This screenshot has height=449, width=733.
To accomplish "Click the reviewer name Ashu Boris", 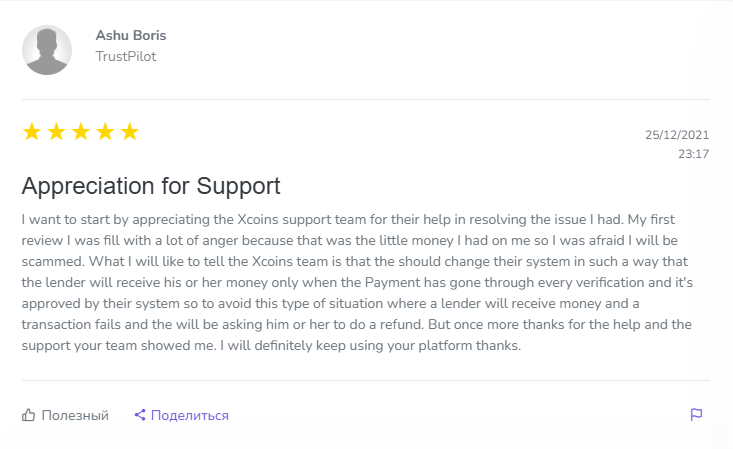I will point(131,36).
